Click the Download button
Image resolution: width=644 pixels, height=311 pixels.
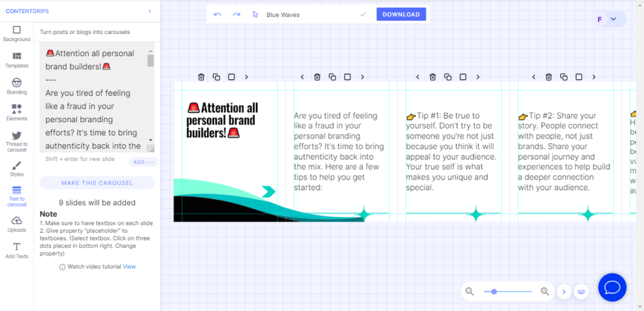coord(401,14)
